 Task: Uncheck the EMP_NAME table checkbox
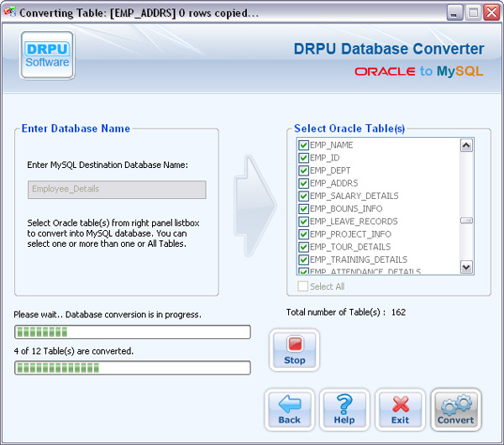pyautogui.click(x=303, y=145)
